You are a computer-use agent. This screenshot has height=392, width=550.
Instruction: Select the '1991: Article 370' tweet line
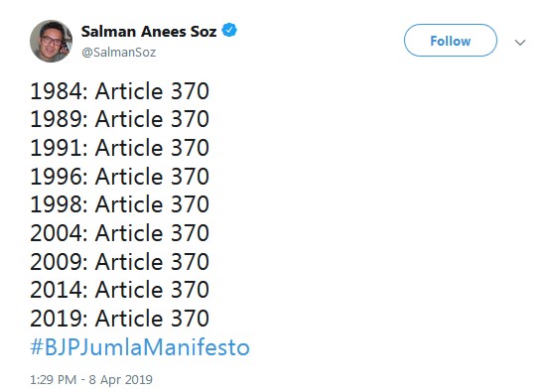tap(119, 148)
